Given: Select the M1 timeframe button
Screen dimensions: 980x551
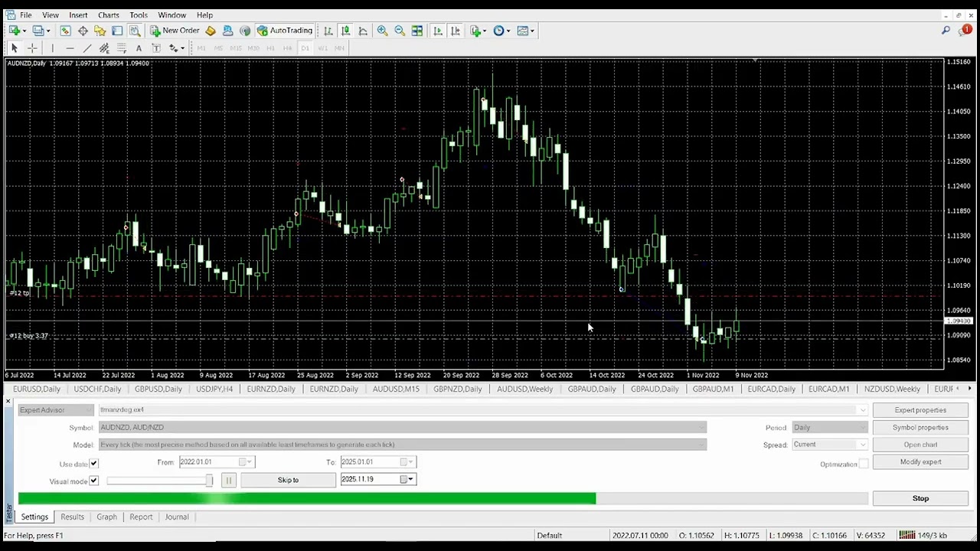Looking at the screenshot, I should 201,48.
